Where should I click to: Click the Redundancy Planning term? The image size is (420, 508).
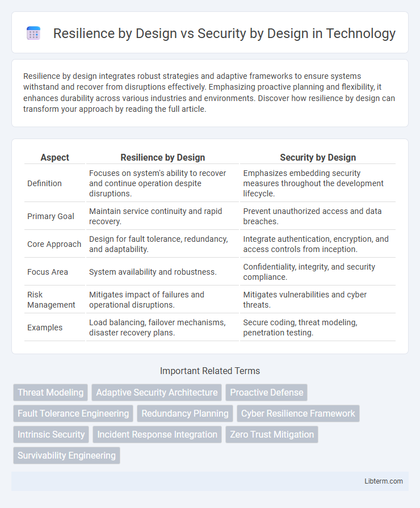click(184, 413)
